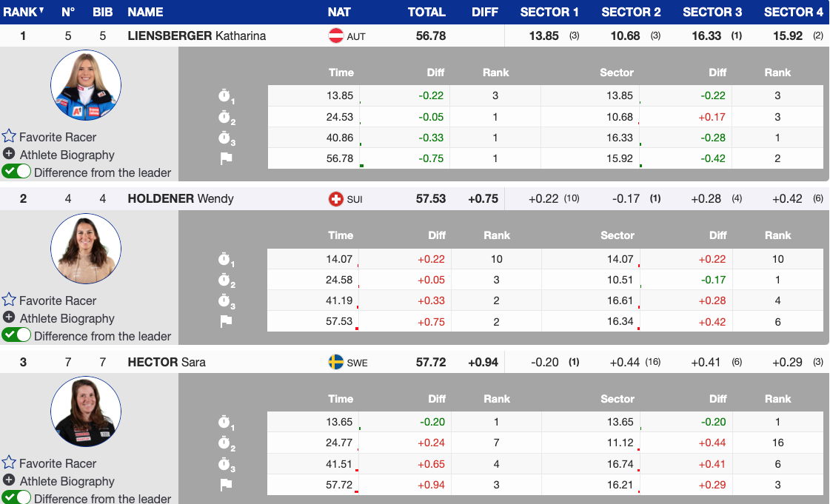Screen dimensions: 830x504
Task: Expand Athlete Biography for Katharina Liensberger
Action: pyautogui.click(x=67, y=155)
